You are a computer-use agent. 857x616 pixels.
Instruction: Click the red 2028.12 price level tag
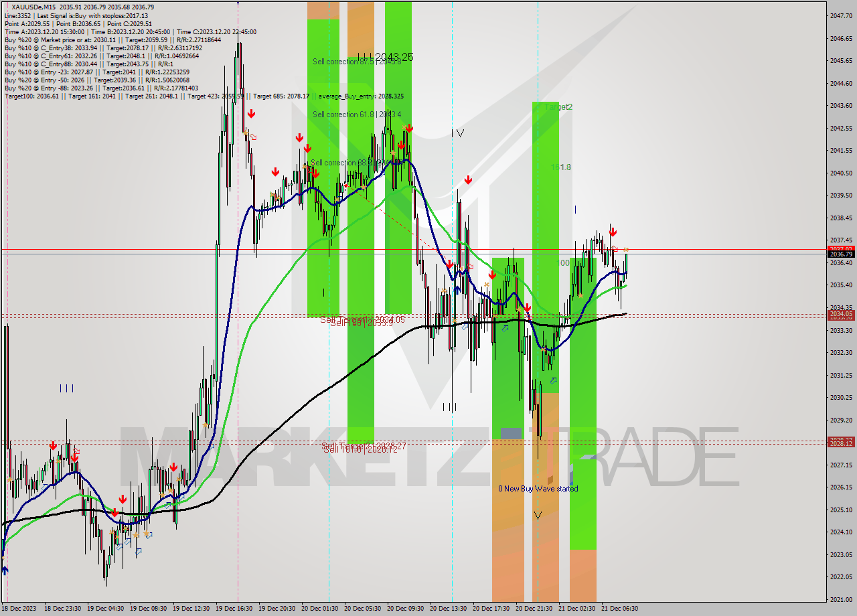pyautogui.click(x=841, y=443)
